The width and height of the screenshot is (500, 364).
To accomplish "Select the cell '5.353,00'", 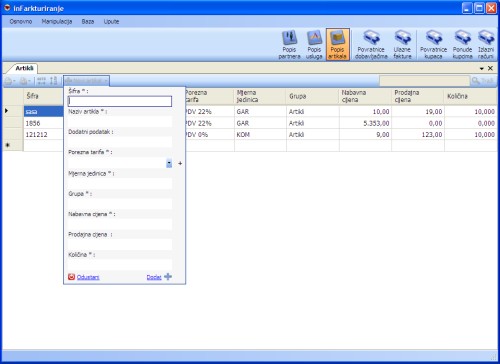I will click(365, 123).
